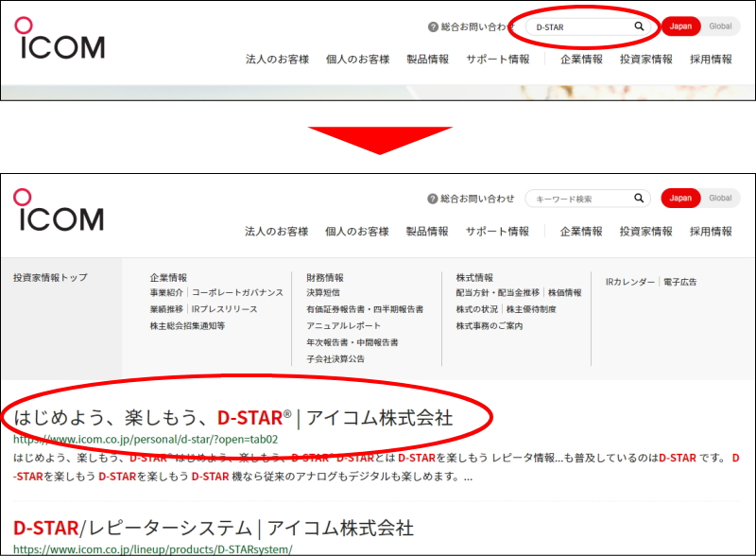The height and width of the screenshot is (556, 756).
Task: Open 個人のお客様 menu on the results page
Action: tap(357, 231)
